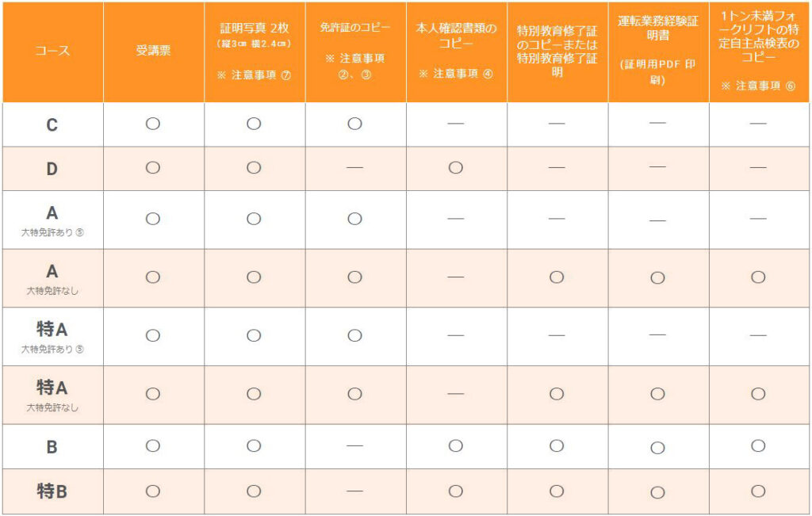
Task: Select the 証明写真 2枚 header cell
Action: (x=255, y=51)
